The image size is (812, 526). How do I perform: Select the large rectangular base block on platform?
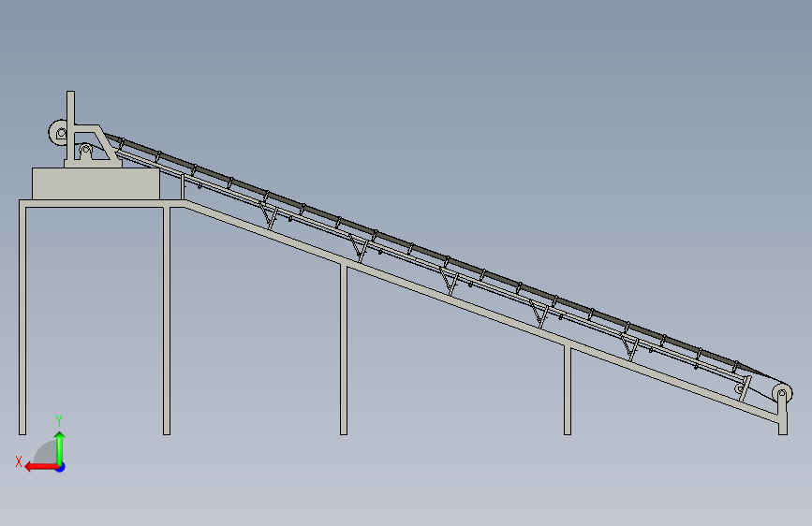(96, 183)
